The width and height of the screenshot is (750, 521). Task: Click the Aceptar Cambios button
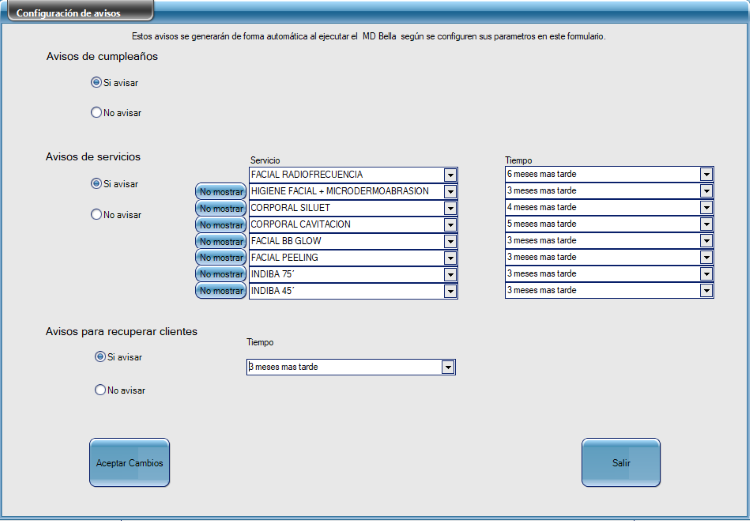[x=130, y=463]
